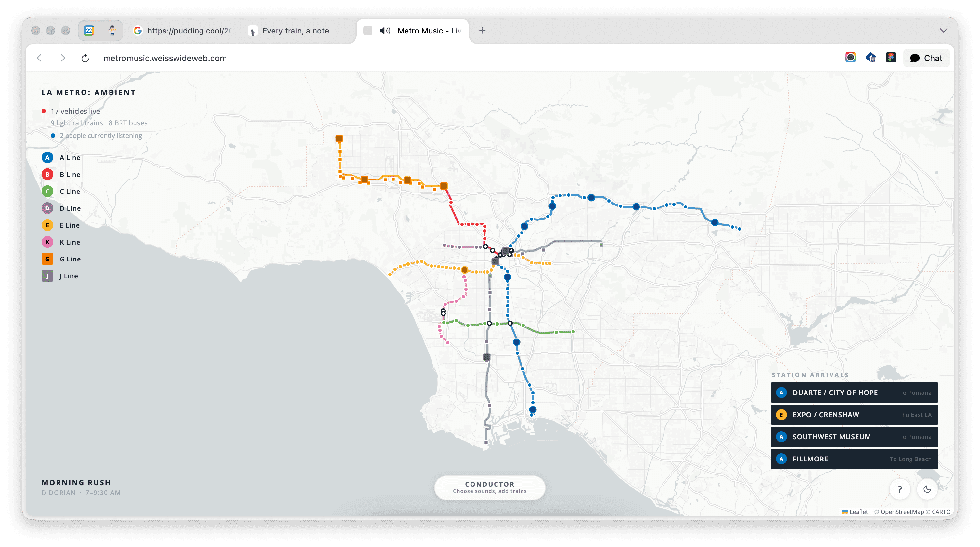The image size is (980, 547).
Task: Click the easternmost A Line train marker
Action: point(715,223)
